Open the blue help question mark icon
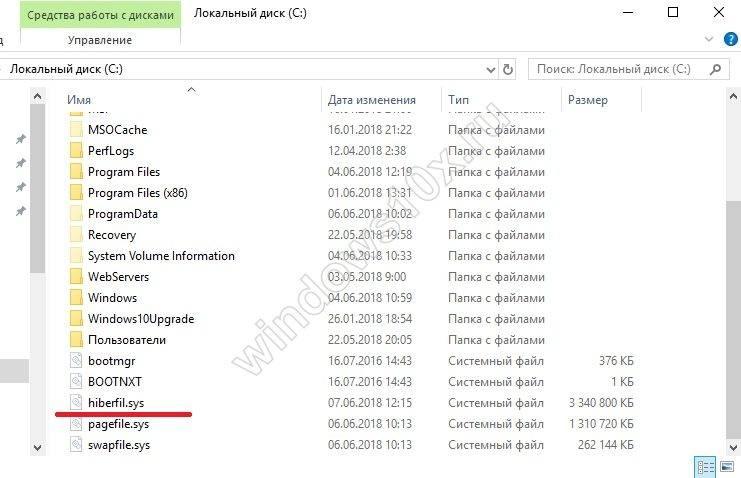The height and width of the screenshot is (478, 741). [731, 39]
